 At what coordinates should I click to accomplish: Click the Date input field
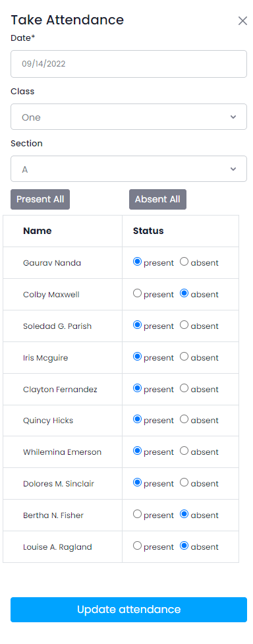click(128, 64)
